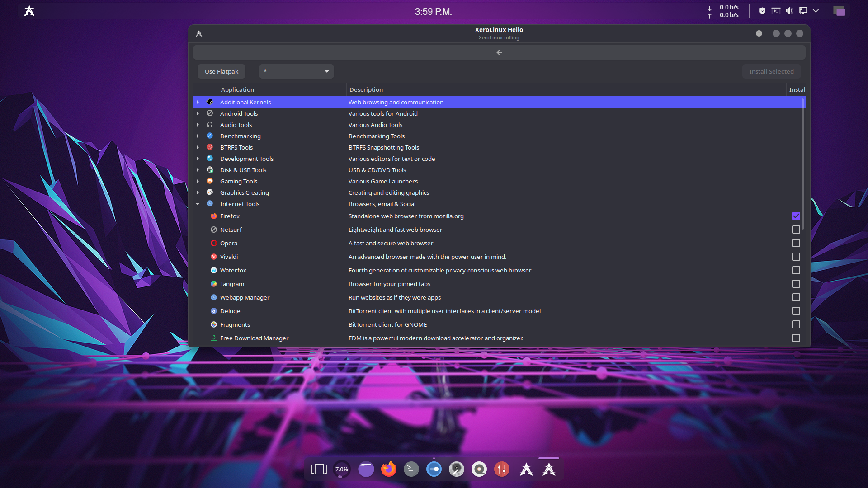This screenshot has width=868, height=488.
Task: Open the clock showing 3:59 P.M.
Action: (x=434, y=12)
